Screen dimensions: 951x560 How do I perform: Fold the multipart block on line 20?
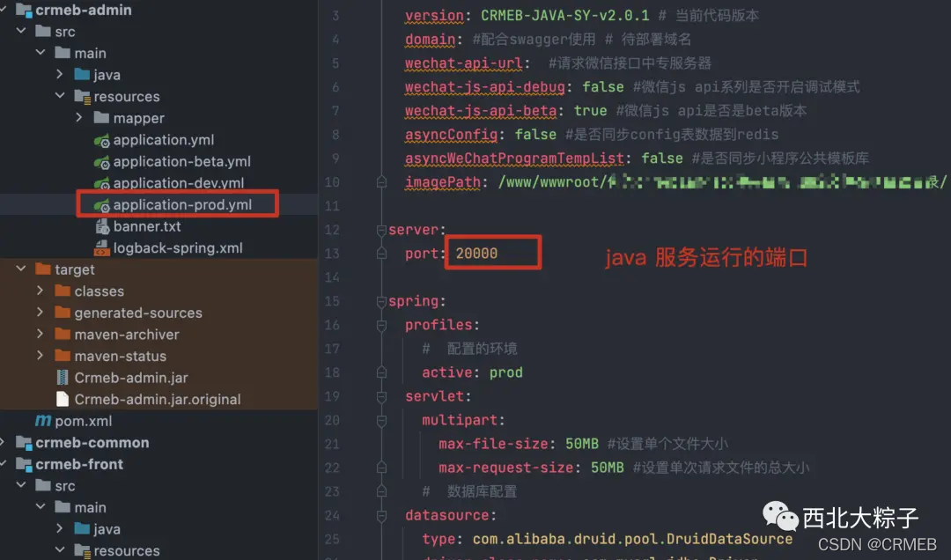point(381,421)
